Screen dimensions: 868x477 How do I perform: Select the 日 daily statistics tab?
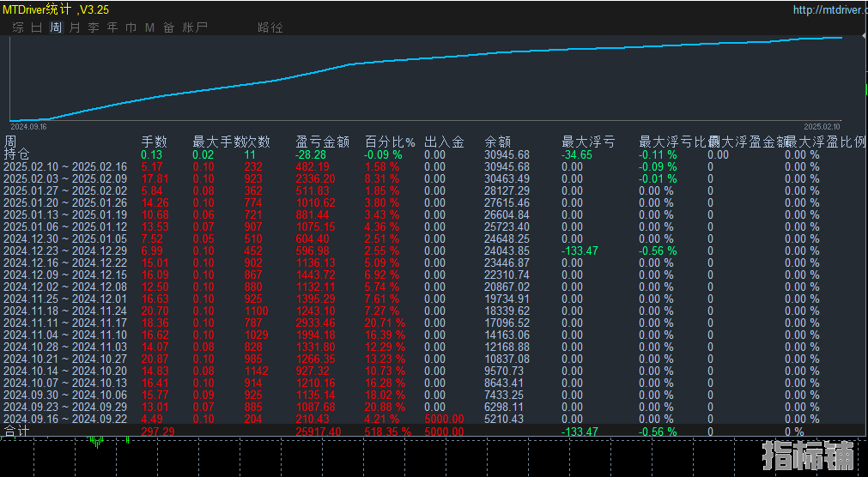37,27
